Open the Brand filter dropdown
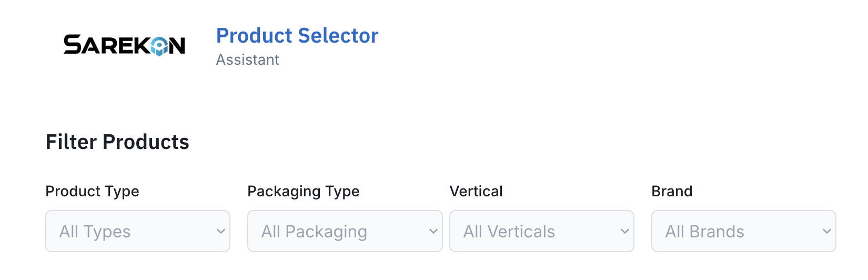The width and height of the screenshot is (868, 280). pos(744,231)
